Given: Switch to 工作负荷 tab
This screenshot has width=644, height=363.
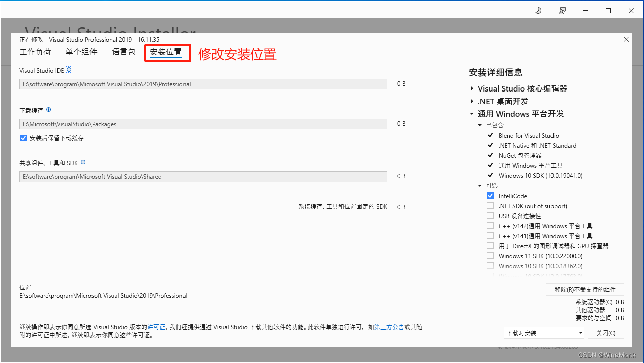Looking at the screenshot, I should click(x=35, y=52).
